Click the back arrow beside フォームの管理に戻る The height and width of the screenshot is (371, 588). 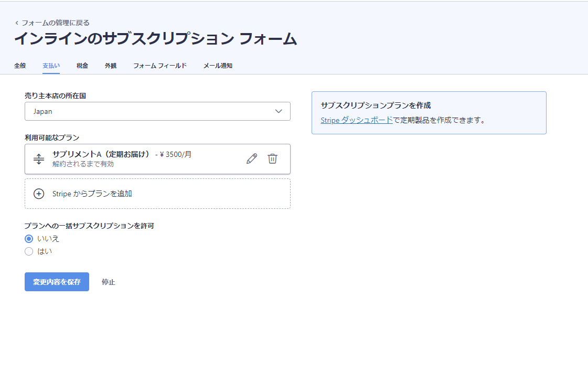pyautogui.click(x=17, y=23)
